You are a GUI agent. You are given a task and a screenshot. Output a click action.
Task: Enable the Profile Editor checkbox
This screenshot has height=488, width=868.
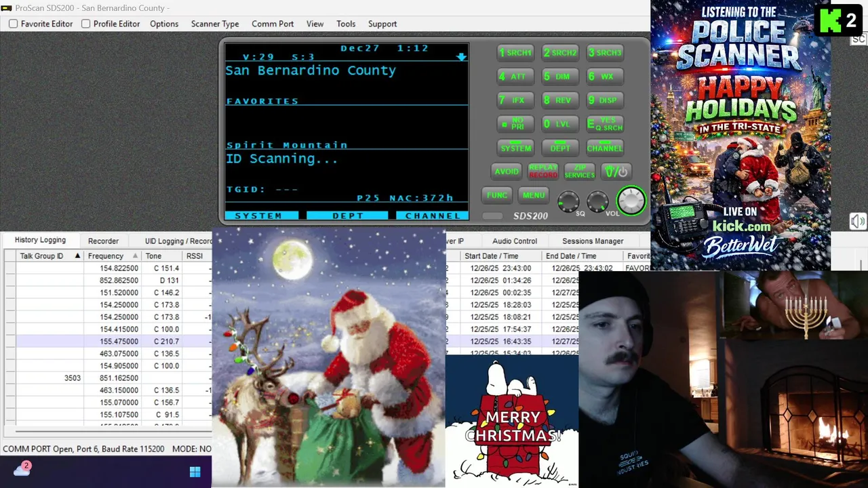(x=85, y=24)
